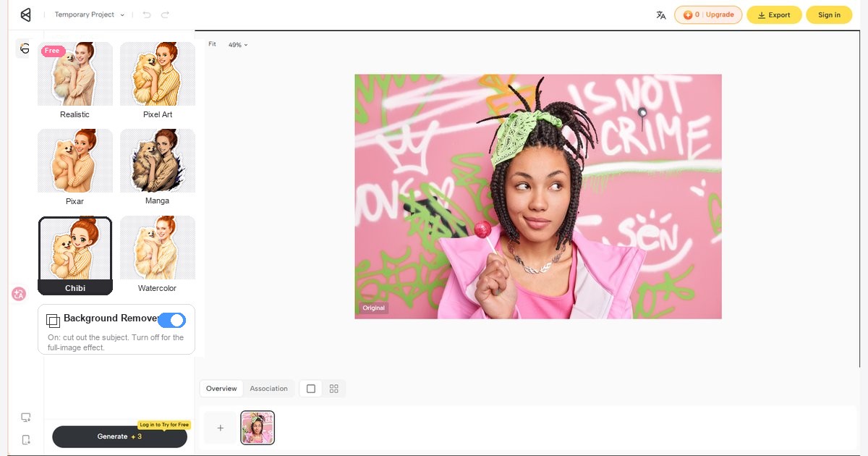
Task: Open the language translation selector
Action: click(660, 15)
